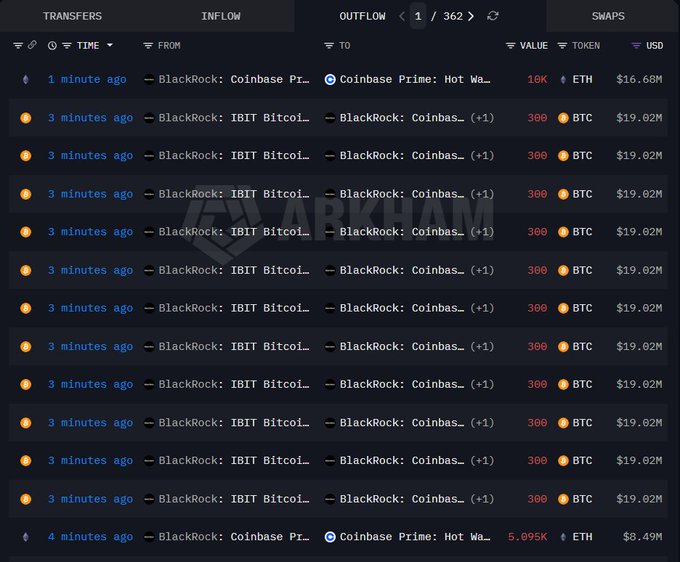The height and width of the screenshot is (562, 680).
Task: Open the '4 minutes ago' transaction link
Action: click(90, 537)
